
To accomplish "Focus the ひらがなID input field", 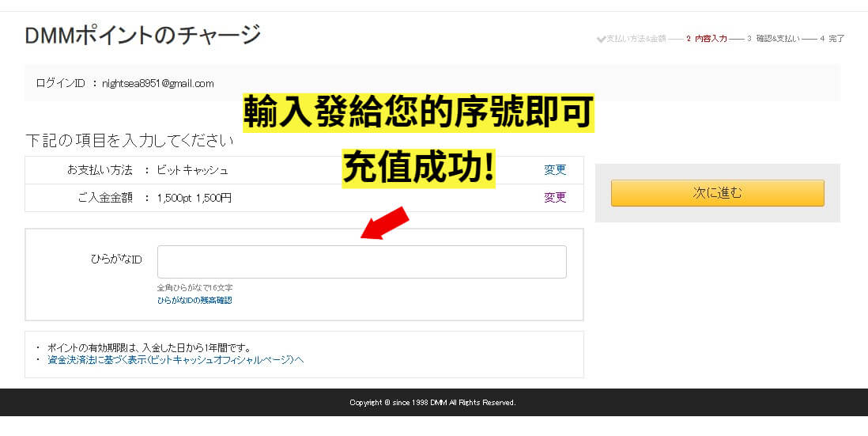I will tap(362, 261).
